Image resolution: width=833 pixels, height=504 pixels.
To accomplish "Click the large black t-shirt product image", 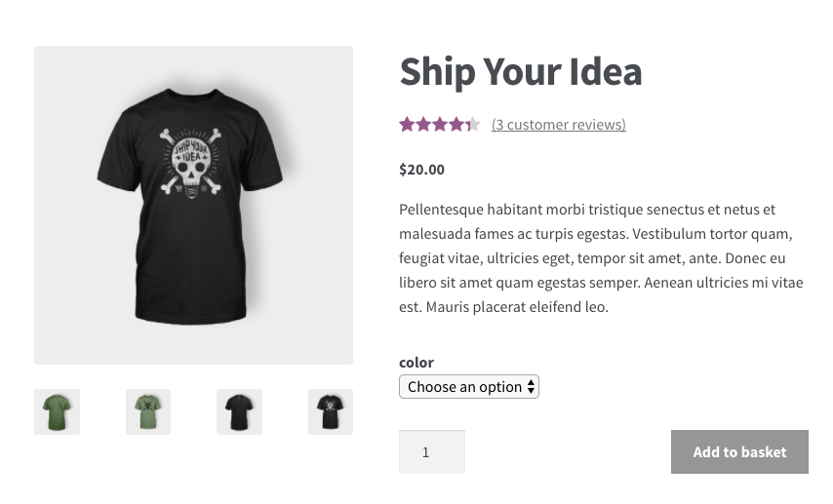I will (193, 205).
